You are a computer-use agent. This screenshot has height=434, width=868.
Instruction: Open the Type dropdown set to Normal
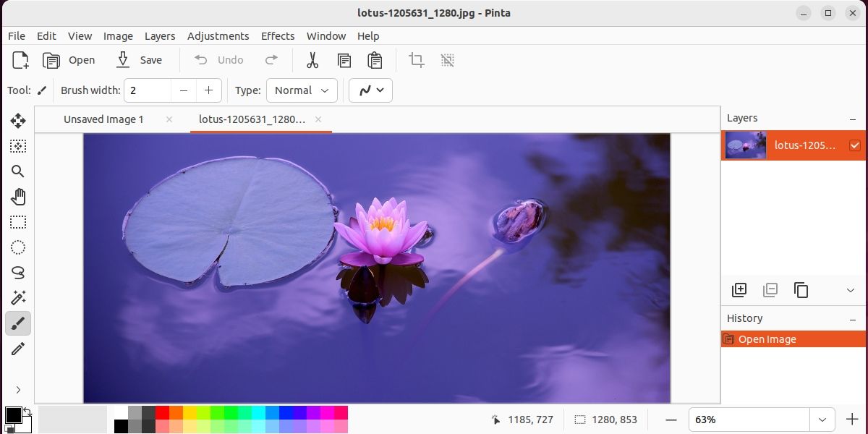pyautogui.click(x=302, y=90)
